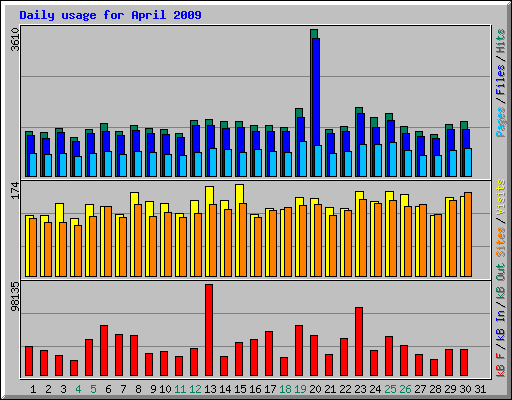Click day label 11 on x-axis
The image size is (512, 400).
180,389
